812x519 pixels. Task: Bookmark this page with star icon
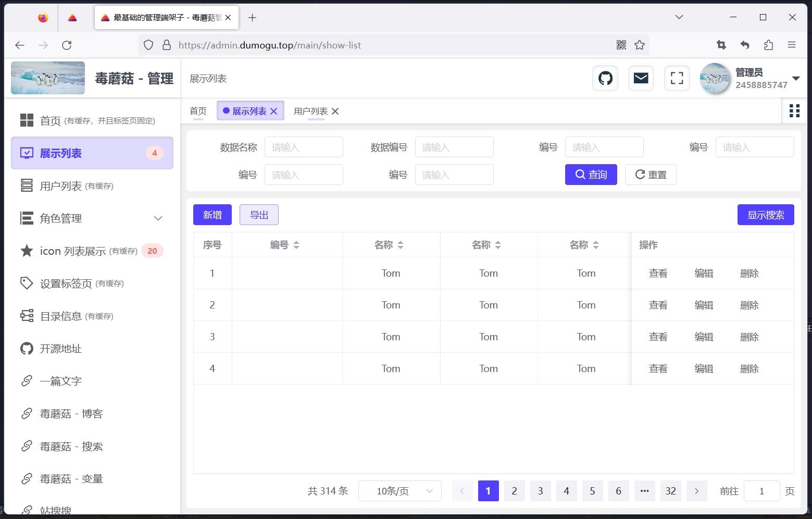(x=640, y=45)
